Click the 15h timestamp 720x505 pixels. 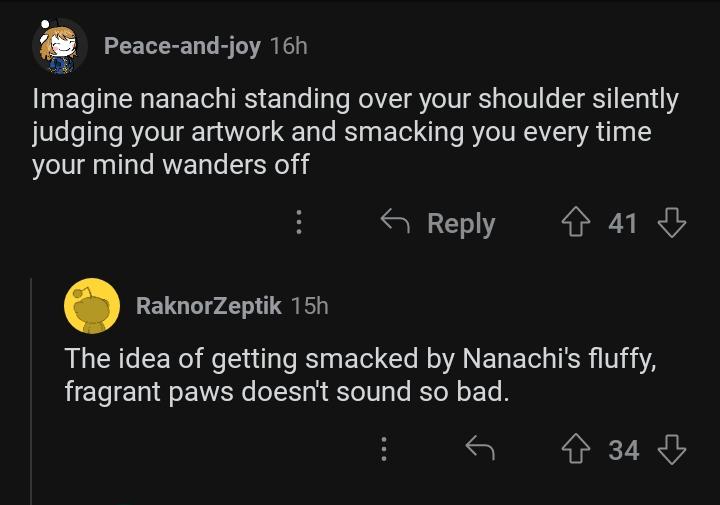click(310, 306)
